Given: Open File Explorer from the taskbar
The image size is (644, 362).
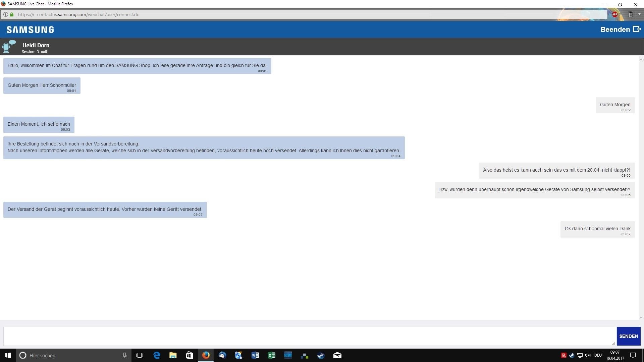Looking at the screenshot, I should [173, 355].
